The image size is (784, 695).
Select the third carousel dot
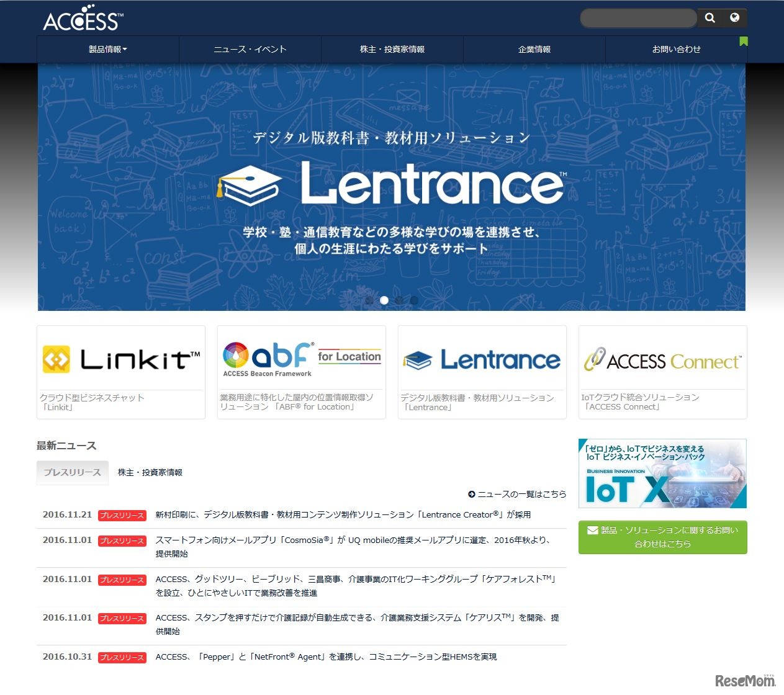(x=399, y=300)
